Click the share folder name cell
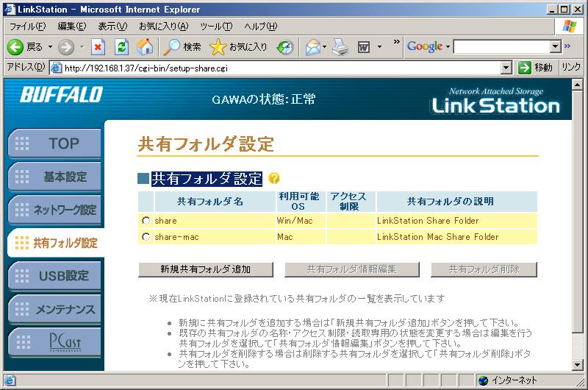This screenshot has width=588, height=390. pyautogui.click(x=215, y=221)
